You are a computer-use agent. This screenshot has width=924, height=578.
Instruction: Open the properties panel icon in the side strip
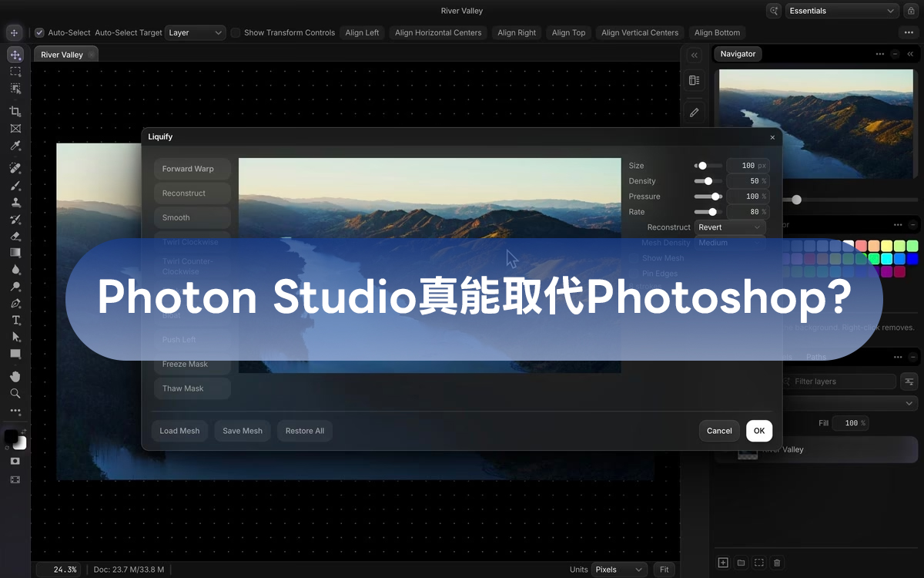pyautogui.click(x=694, y=81)
